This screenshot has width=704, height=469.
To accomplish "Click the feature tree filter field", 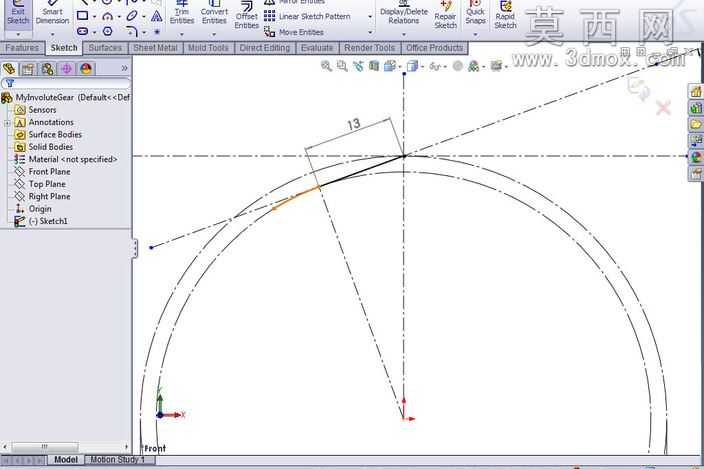I will point(66,83).
